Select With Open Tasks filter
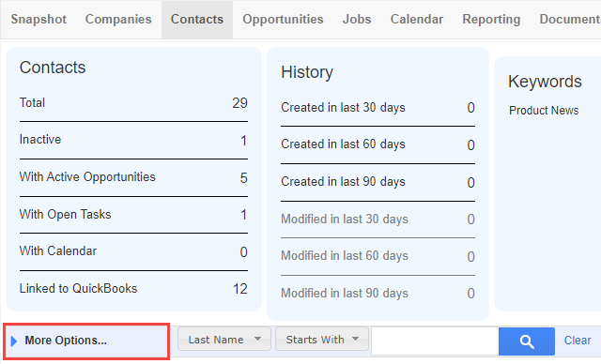Screen dimensions: 601x364 pos(133,214)
